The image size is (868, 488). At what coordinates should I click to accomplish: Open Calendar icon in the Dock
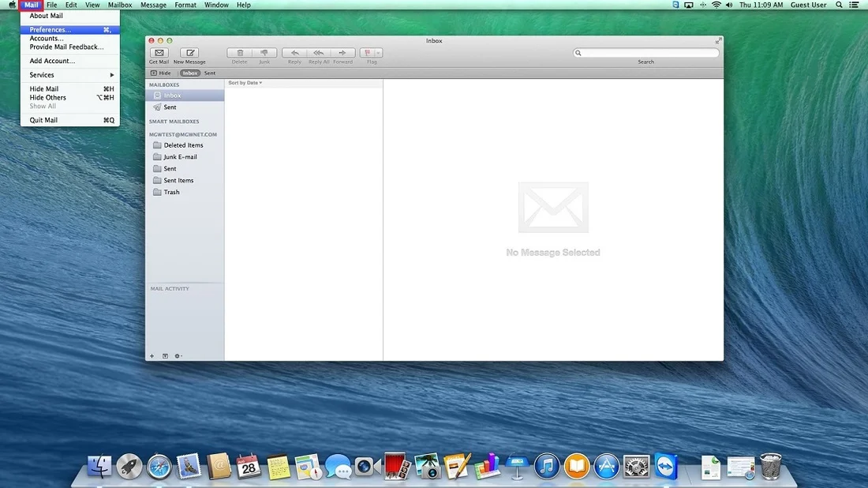tap(249, 467)
